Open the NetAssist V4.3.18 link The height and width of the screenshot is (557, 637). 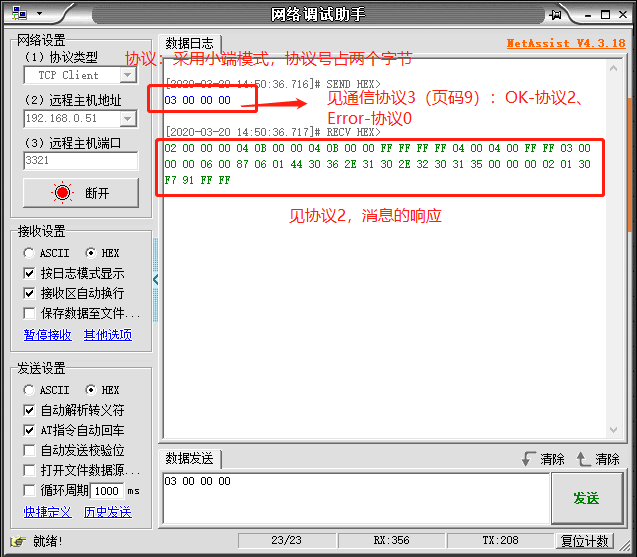tap(566, 43)
